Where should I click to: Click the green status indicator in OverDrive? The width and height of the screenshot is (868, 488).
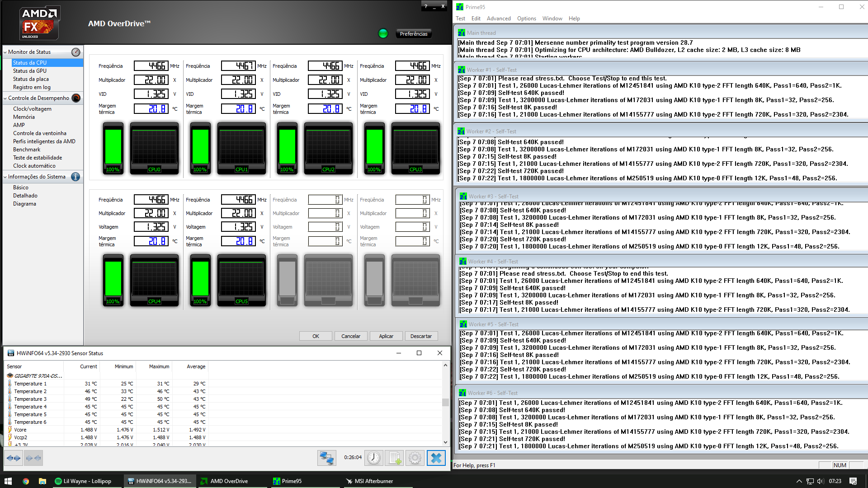tap(383, 33)
